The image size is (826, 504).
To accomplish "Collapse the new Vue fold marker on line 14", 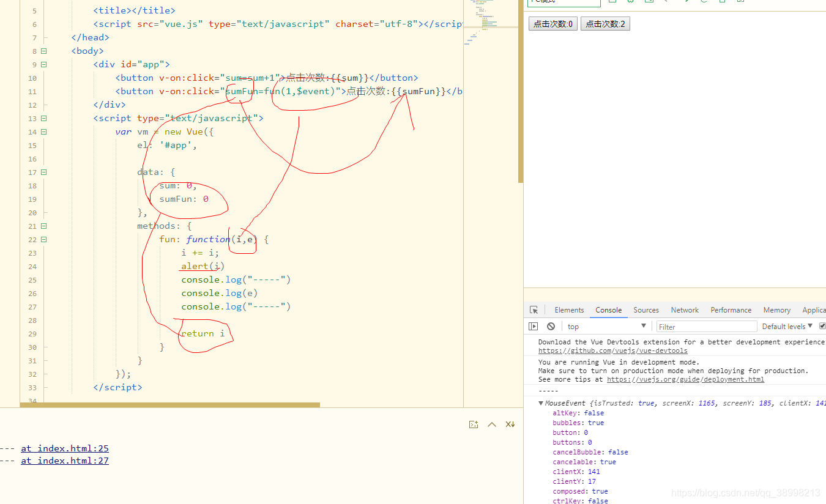I will pyautogui.click(x=44, y=132).
